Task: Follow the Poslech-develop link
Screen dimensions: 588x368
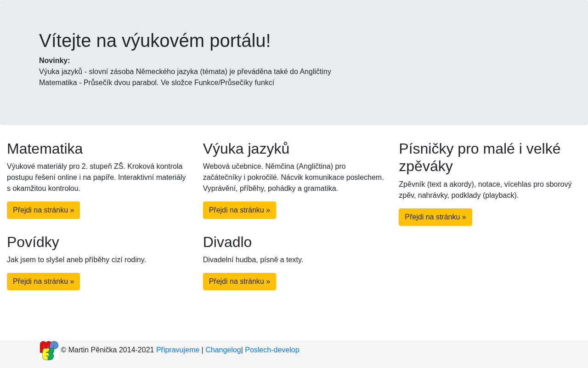Action: (x=272, y=350)
